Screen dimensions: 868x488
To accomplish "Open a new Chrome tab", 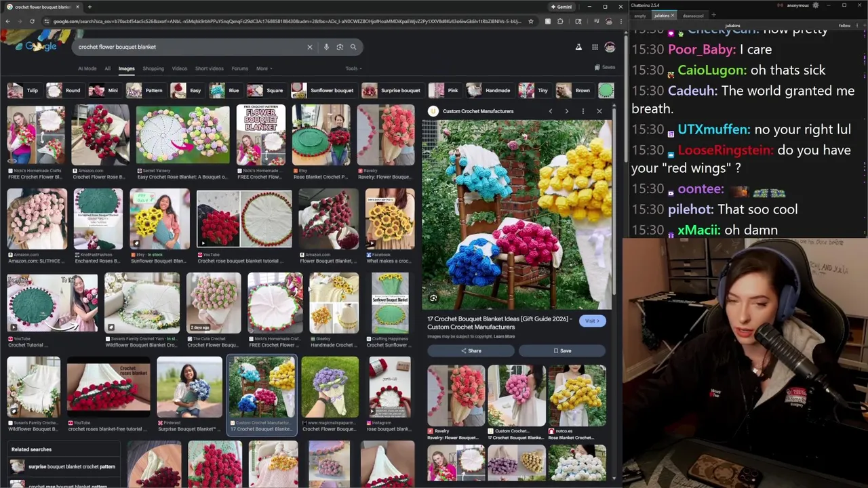I will pyautogui.click(x=90, y=7).
